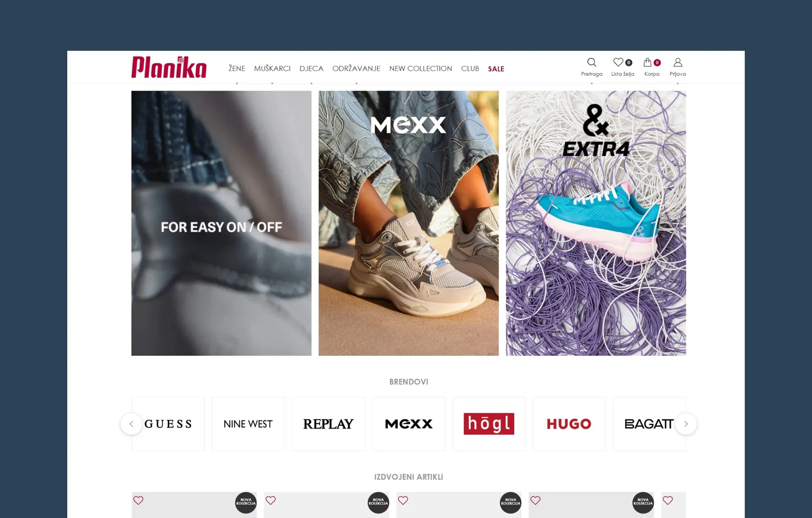The height and width of the screenshot is (518, 812).
Task: Expand the MUŠKARCI menu
Action: tap(272, 69)
